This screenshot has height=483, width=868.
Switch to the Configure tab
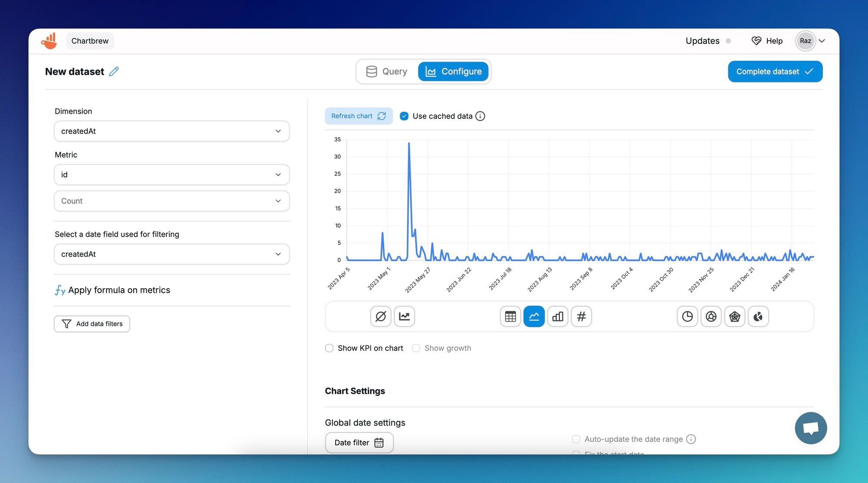452,71
